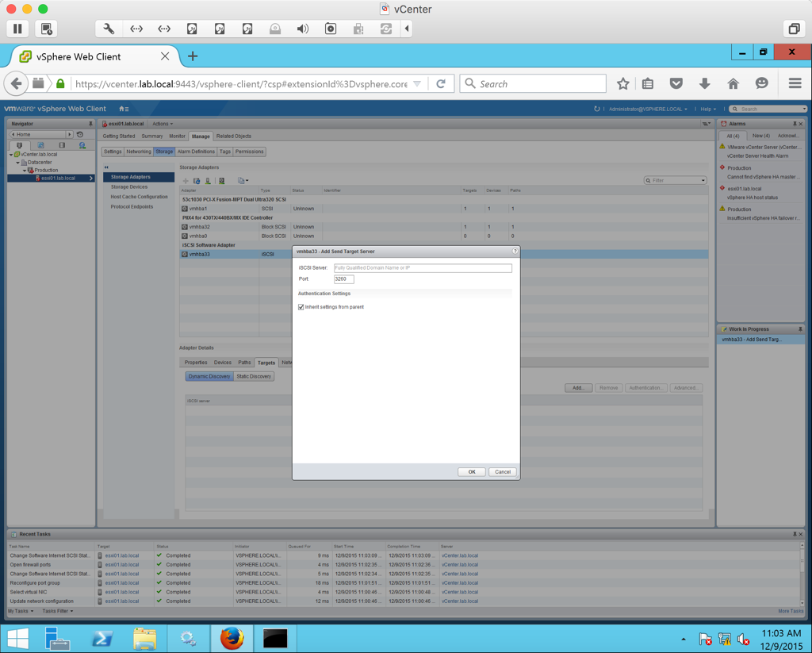Click the refresh icon beside Administrator
Image resolution: width=812 pixels, height=653 pixels.
point(596,109)
